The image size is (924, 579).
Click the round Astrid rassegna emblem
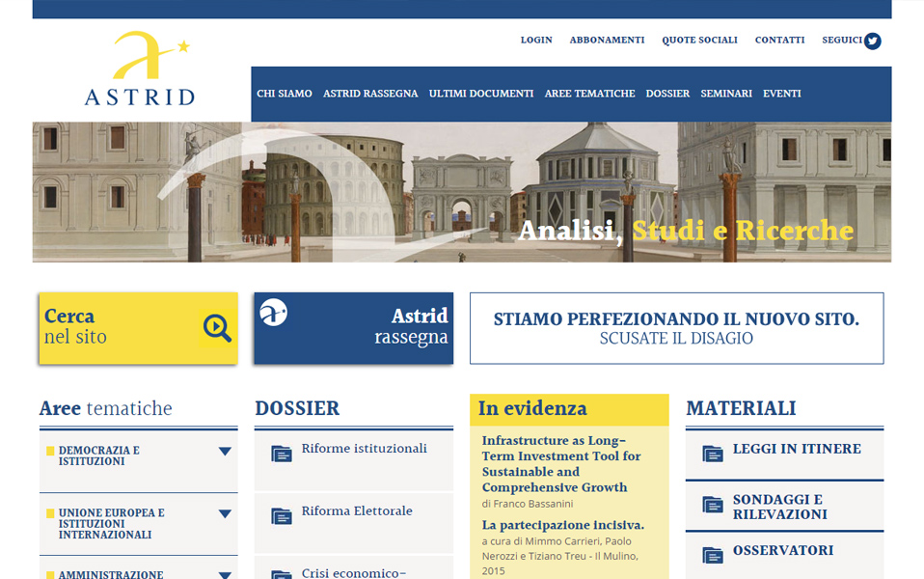tap(274, 313)
